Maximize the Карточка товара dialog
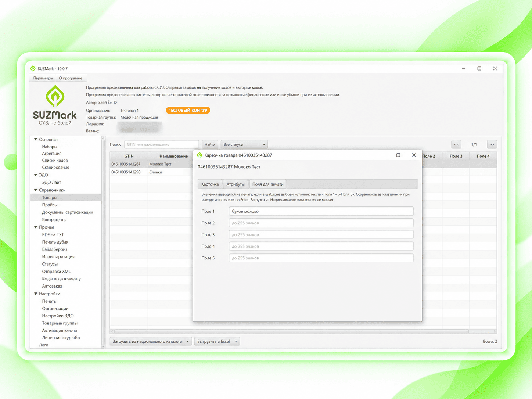Viewport: 532px width, 399px height. click(x=398, y=155)
